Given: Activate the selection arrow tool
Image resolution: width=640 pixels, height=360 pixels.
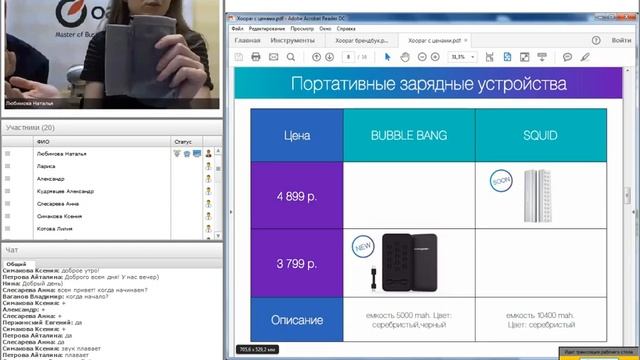Looking at the screenshot, I should point(387,57).
